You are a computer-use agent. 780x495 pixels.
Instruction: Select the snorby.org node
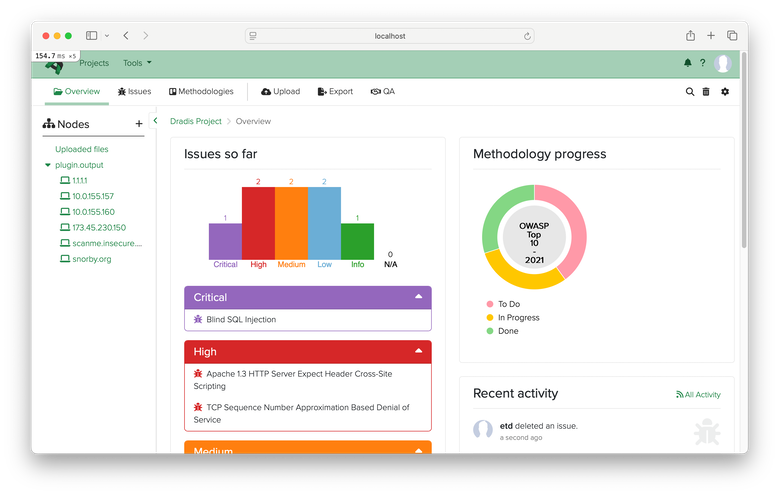click(86, 259)
